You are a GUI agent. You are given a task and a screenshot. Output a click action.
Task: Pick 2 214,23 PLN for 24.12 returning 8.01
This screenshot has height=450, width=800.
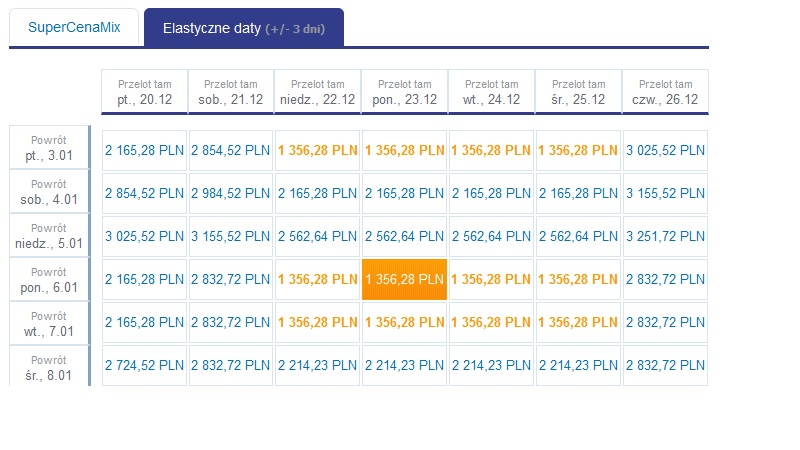491,365
